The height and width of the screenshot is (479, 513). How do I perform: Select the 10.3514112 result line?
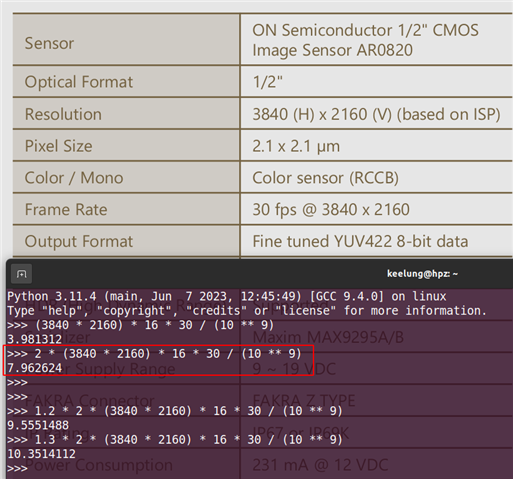42,454
